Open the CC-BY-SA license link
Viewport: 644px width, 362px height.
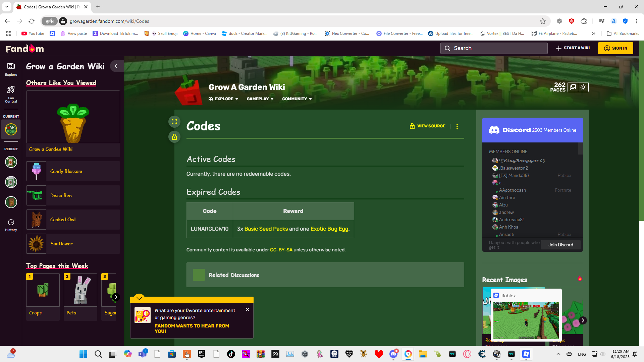coord(281,250)
